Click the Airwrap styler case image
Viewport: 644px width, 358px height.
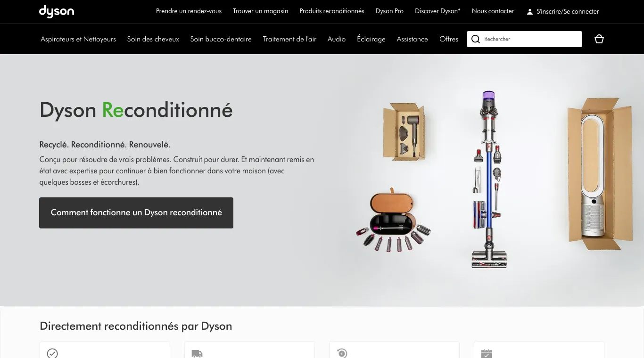tap(394, 220)
